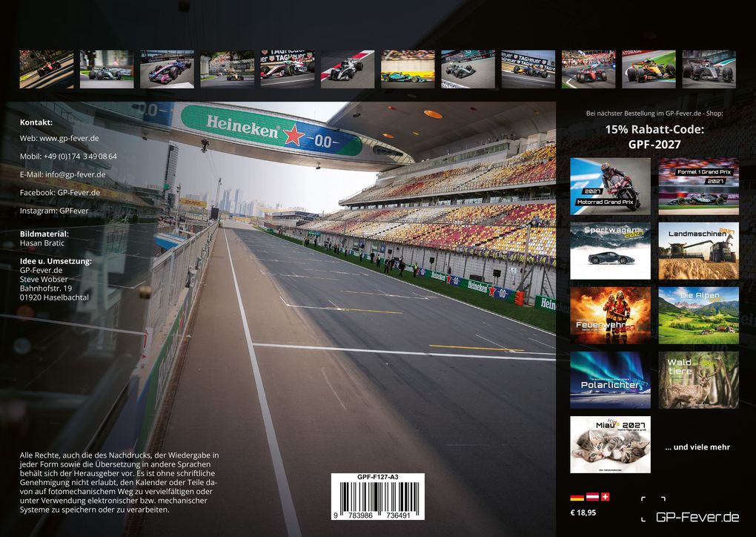Viewport: 756px width, 537px height.
Task: Click the name 'Hasan Bratic'
Action: point(42,243)
